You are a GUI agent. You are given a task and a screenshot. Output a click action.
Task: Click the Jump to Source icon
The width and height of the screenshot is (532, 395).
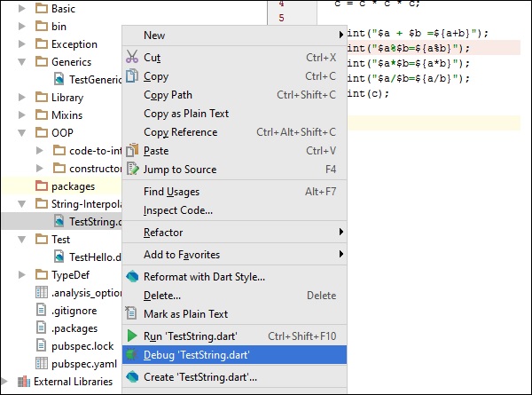point(132,170)
